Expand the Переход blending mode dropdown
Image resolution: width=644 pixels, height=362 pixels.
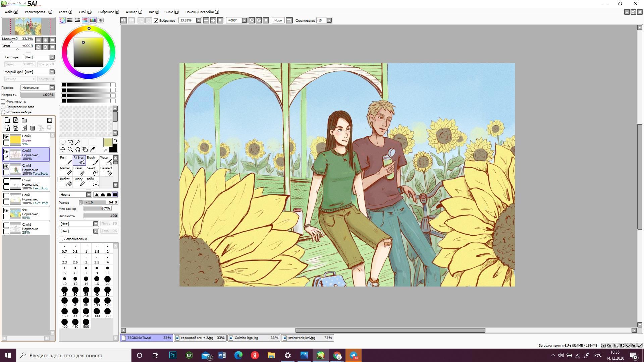(52, 88)
